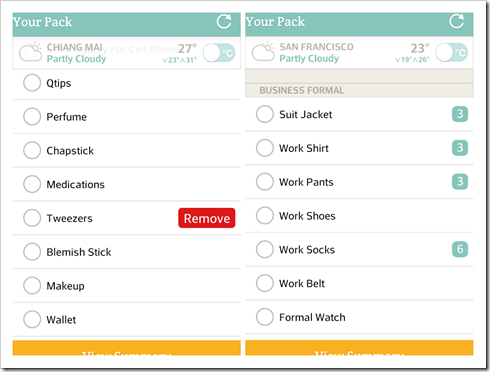Tap Work Shirt quantity badge
Screen dimensions: 490x372
tap(460, 148)
